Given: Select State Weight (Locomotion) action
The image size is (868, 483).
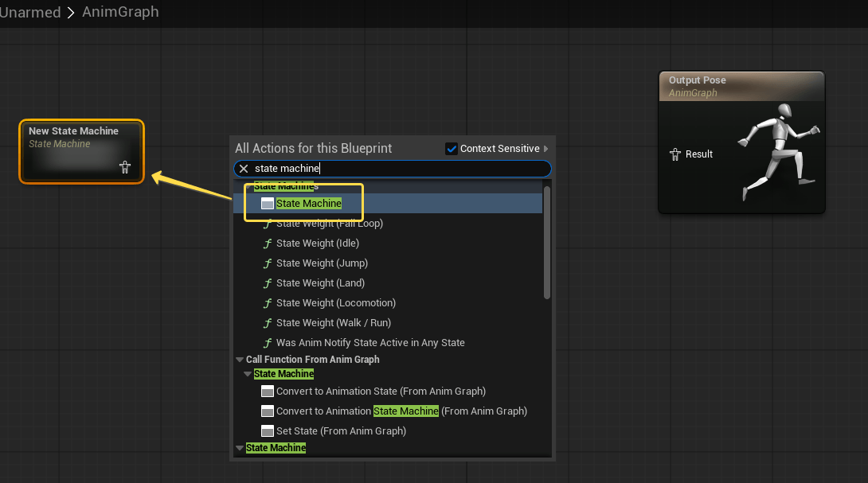Looking at the screenshot, I should pos(335,303).
